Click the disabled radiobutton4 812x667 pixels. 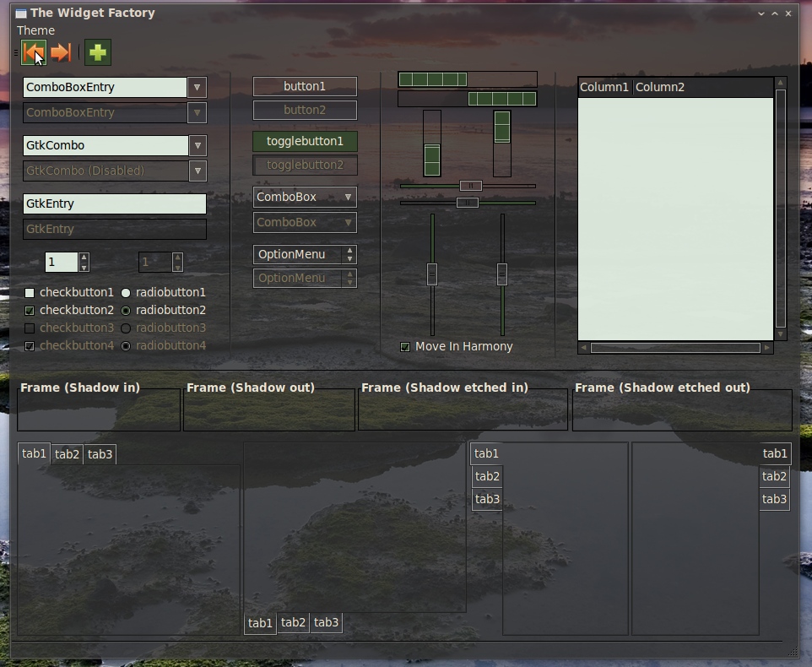(125, 346)
